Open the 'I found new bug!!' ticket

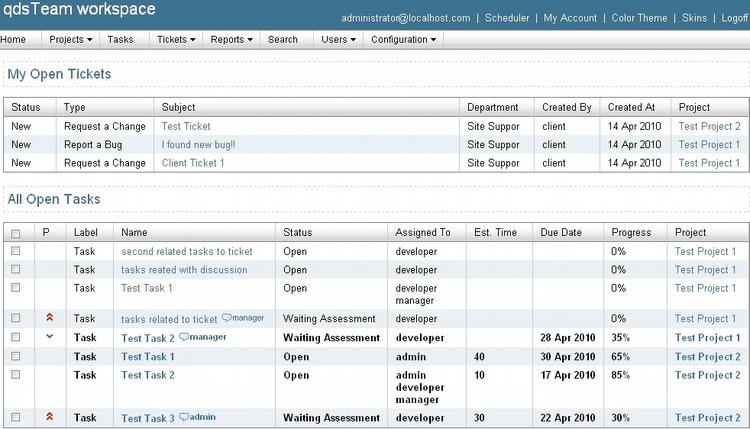tap(198, 144)
